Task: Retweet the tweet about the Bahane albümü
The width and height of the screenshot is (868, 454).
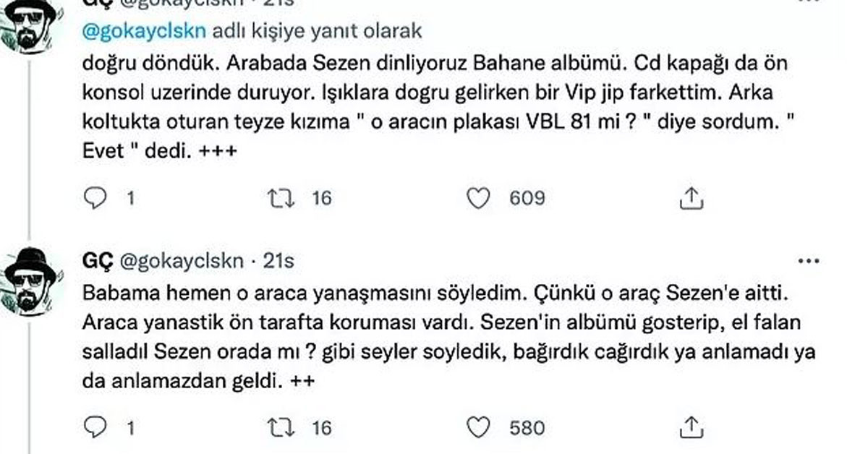Action: [278, 197]
